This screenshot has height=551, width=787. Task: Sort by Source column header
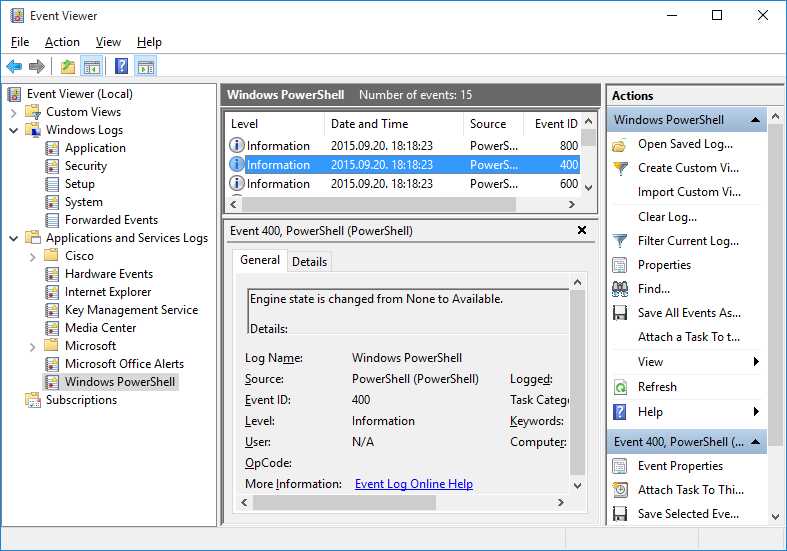click(x=493, y=124)
